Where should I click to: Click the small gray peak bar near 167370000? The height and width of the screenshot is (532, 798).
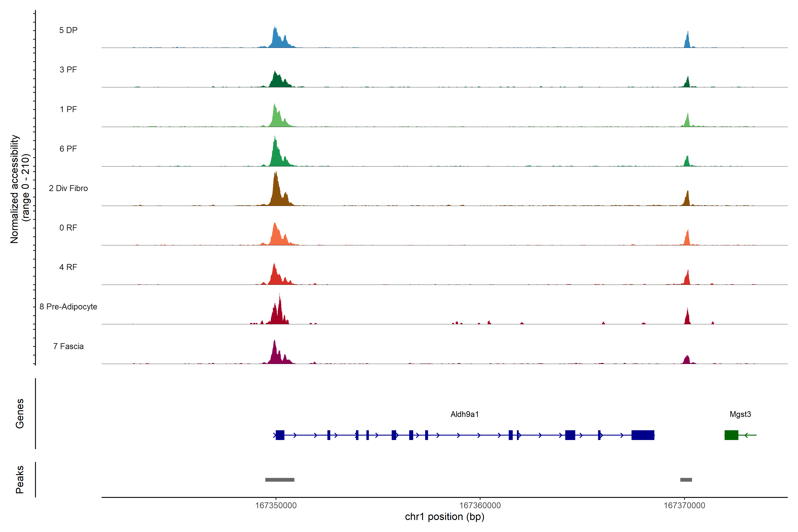[686, 480]
